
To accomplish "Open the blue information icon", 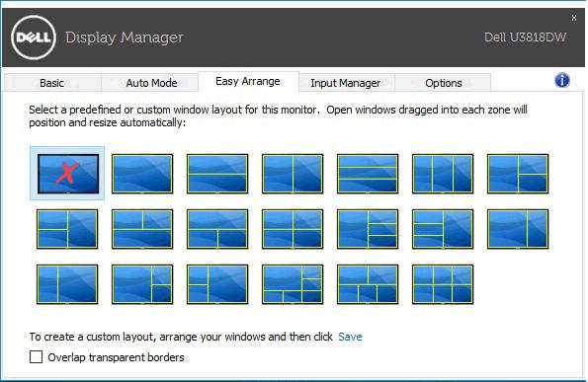I will tap(561, 80).
